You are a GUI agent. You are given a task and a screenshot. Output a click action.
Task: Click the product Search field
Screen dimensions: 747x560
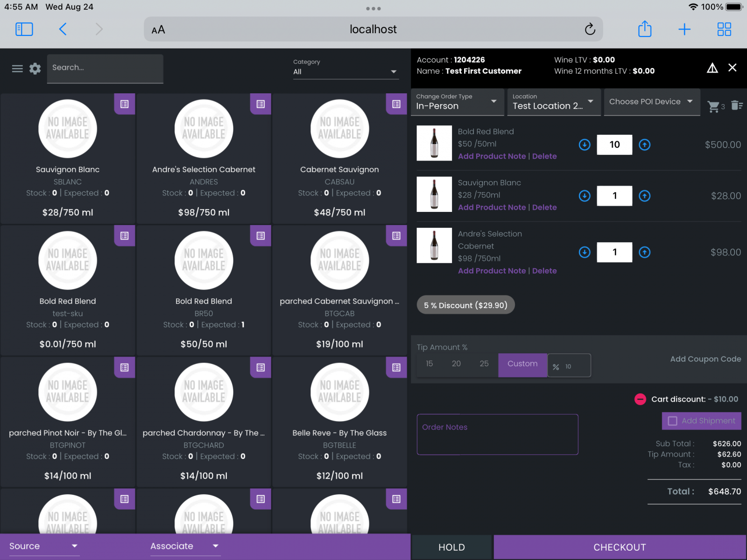[105, 69]
